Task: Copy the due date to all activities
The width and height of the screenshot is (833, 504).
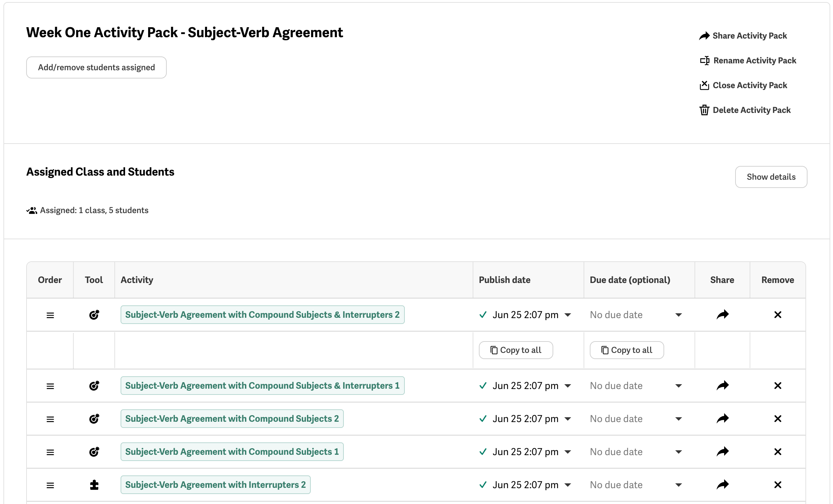Action: pyautogui.click(x=627, y=350)
